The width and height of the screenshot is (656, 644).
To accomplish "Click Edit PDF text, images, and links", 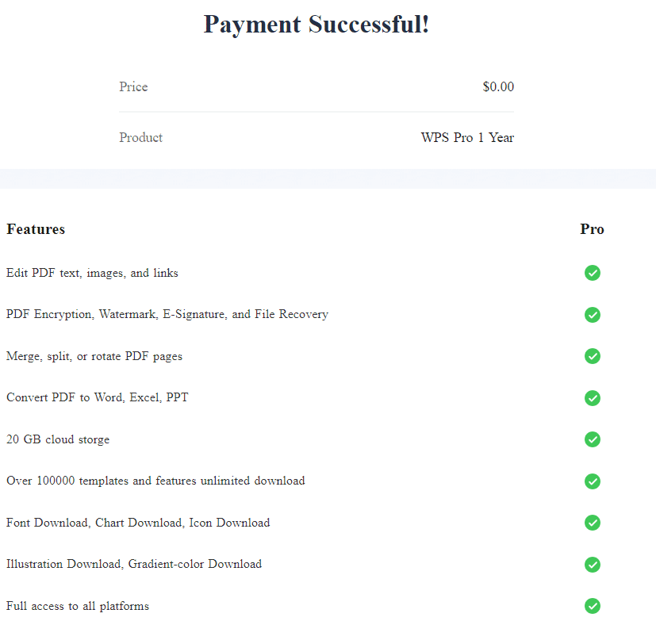I will click(93, 273).
